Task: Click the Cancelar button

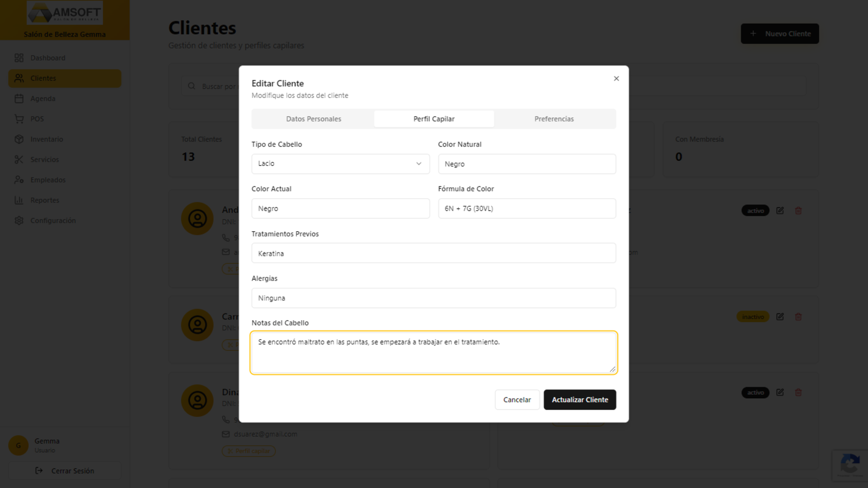Action: 517,399
